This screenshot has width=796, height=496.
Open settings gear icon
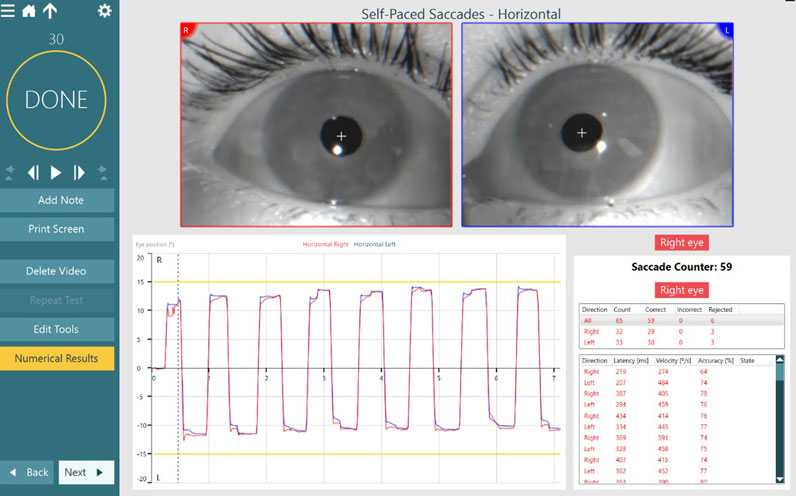(105, 11)
